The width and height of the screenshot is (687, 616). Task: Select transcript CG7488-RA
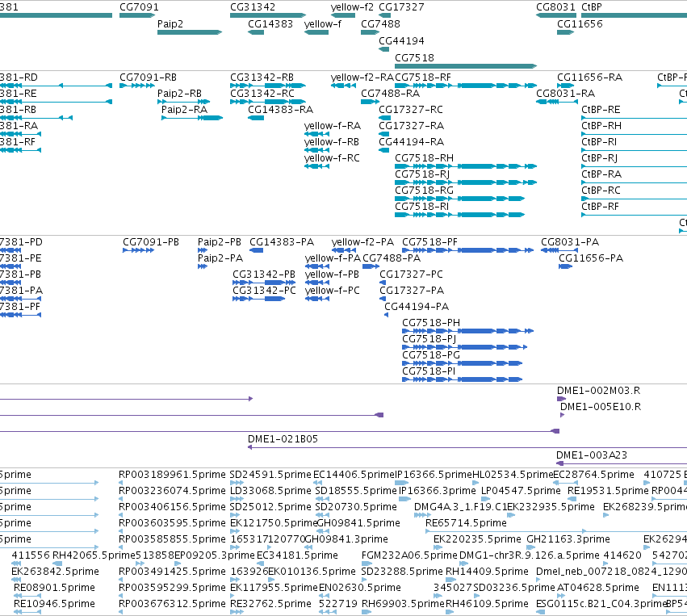[x=371, y=102]
